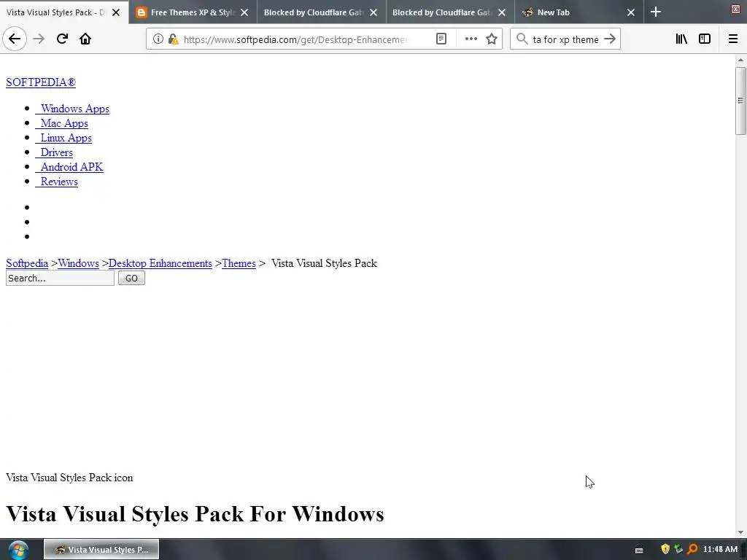This screenshot has height=560, width=747.
Task: Close the Vista Visual Styles Pack tab
Action: click(x=116, y=12)
